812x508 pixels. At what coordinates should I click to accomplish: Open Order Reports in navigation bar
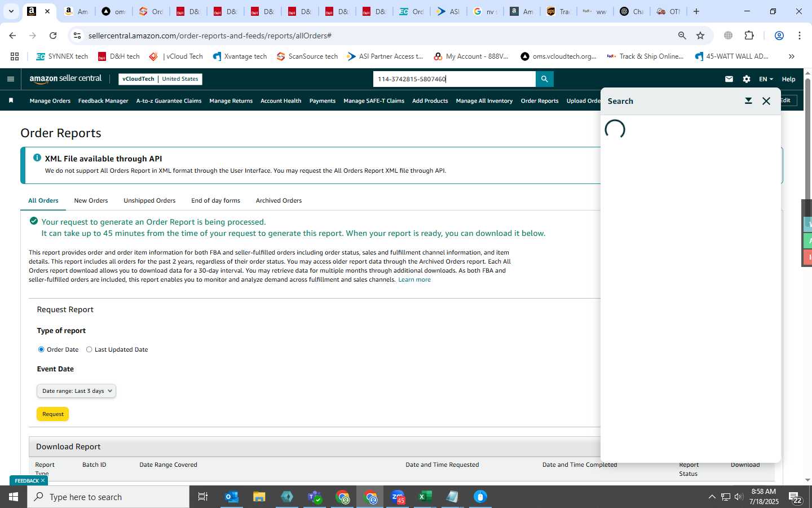[x=540, y=101]
